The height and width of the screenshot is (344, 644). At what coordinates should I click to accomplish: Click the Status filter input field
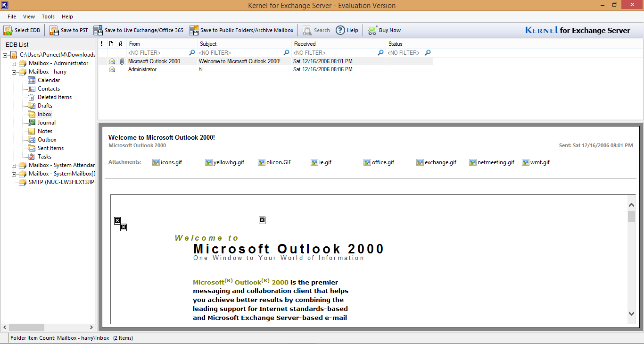pos(405,53)
